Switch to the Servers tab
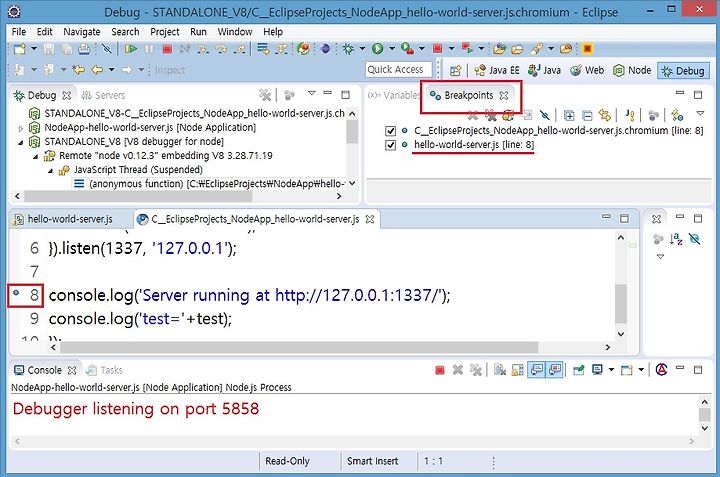 (x=103, y=95)
